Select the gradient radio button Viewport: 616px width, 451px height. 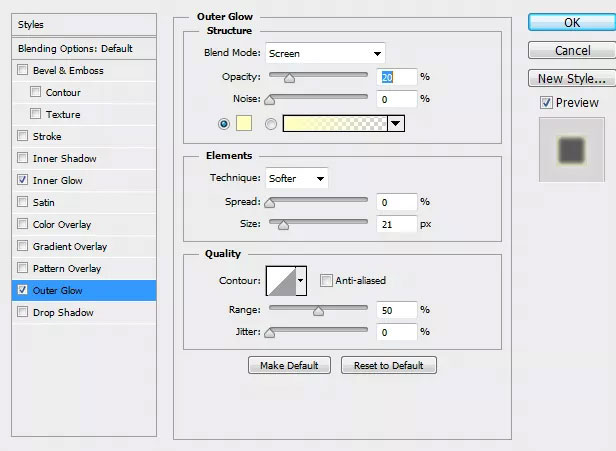coord(271,124)
